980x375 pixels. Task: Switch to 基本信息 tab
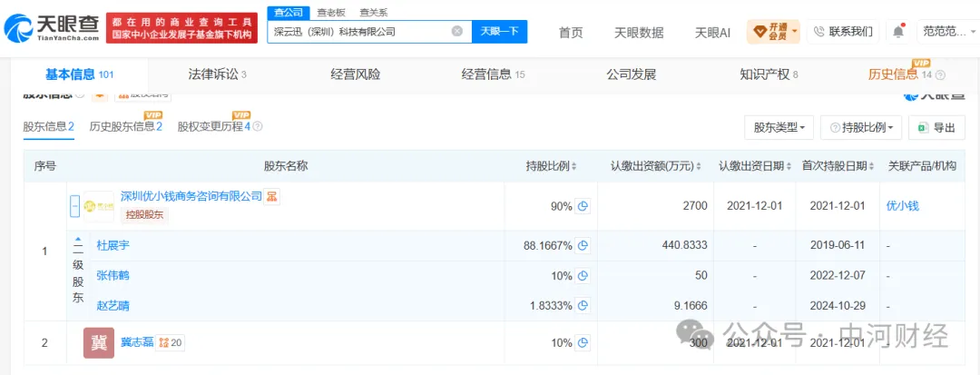79,75
